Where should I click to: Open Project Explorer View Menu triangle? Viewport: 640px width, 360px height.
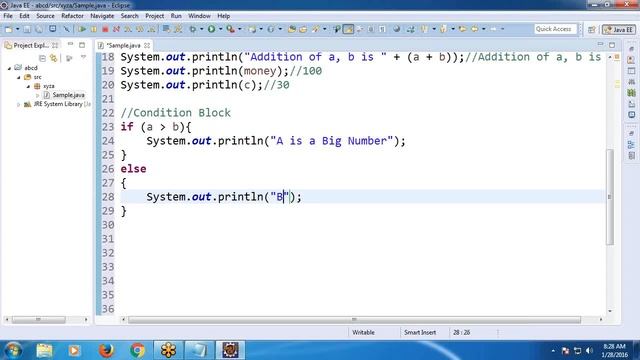84,58
